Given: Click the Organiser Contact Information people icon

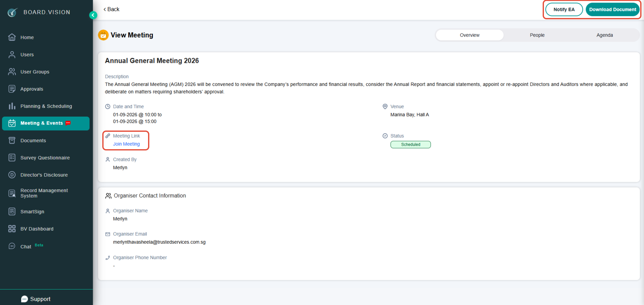Looking at the screenshot, I should pos(108,196).
